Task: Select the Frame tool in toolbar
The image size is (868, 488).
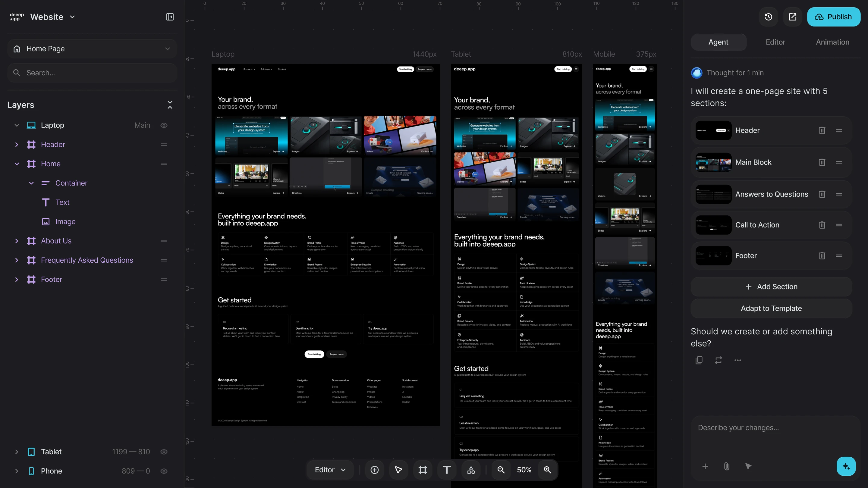Action: click(423, 470)
